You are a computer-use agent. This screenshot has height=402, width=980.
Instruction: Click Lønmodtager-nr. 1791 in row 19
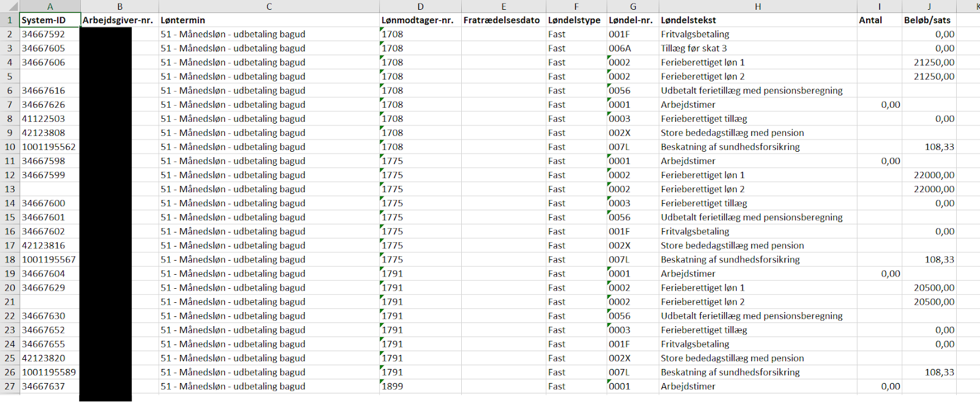[x=420, y=274]
